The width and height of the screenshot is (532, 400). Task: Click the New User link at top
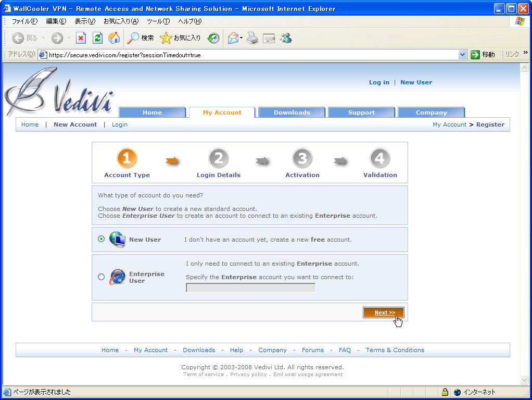point(416,82)
